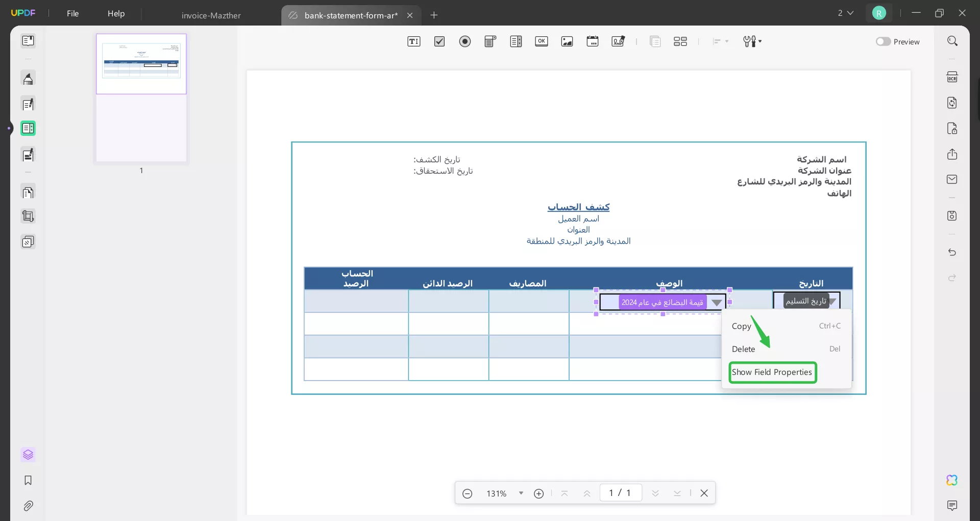Insert an OK push button field
The width and height of the screenshot is (980, 521).
pyautogui.click(x=542, y=41)
